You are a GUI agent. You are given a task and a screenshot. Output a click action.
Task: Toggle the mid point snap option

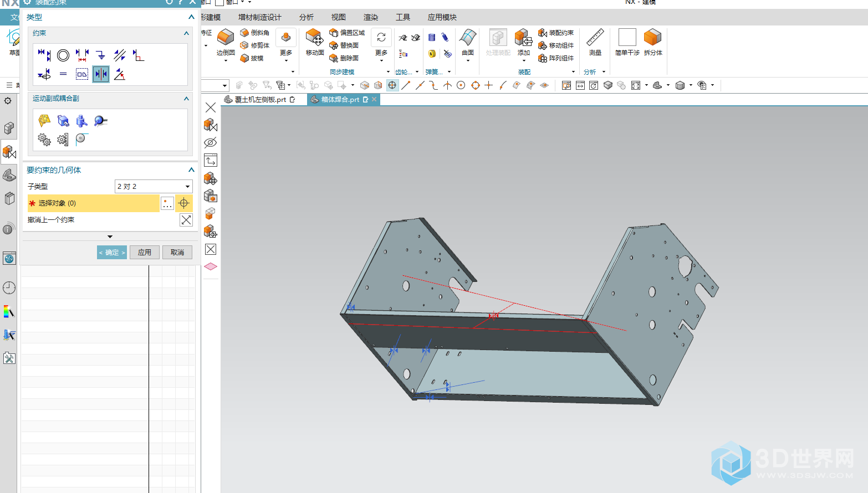point(420,85)
